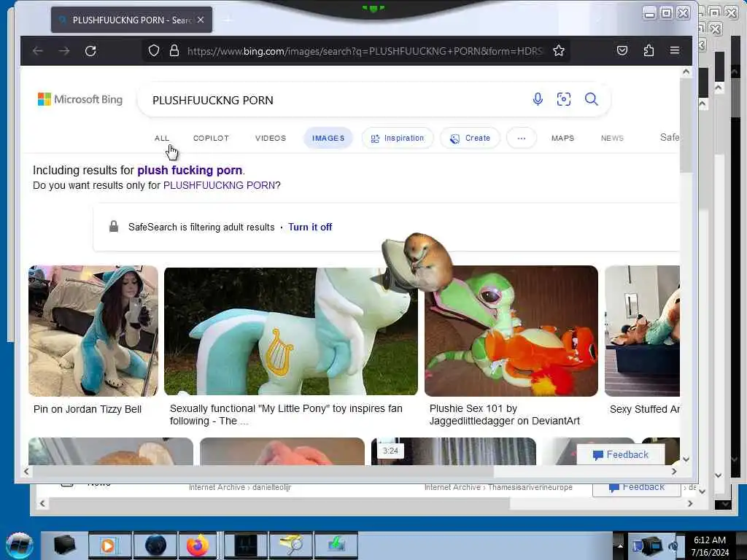This screenshot has width=747, height=560.
Task: Click the results-only-for original query link
Action: click(x=219, y=185)
